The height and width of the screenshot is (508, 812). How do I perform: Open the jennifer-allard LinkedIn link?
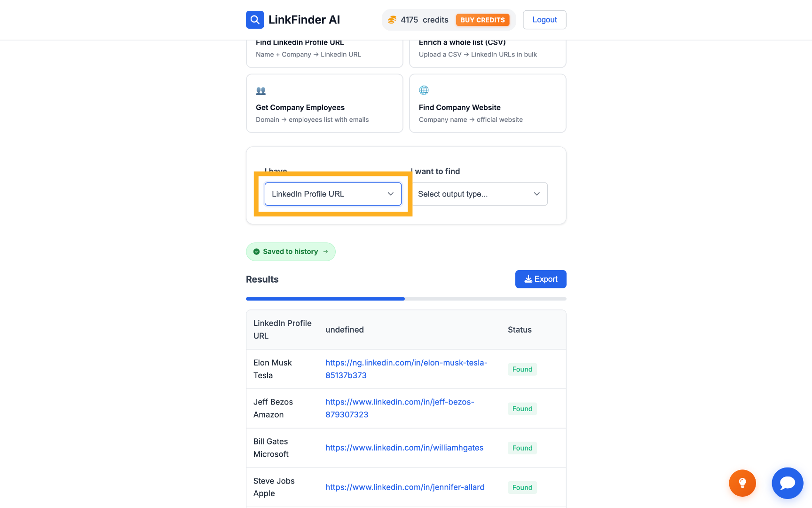click(405, 487)
